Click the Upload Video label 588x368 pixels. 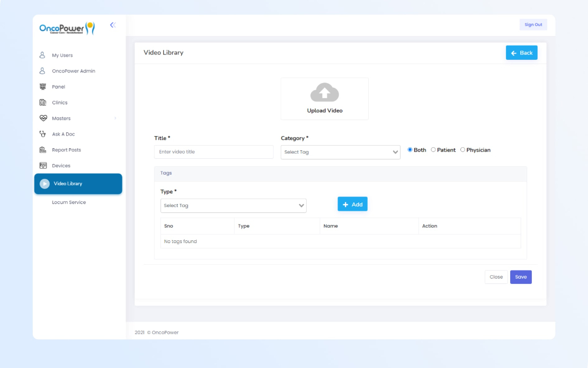pos(325,111)
